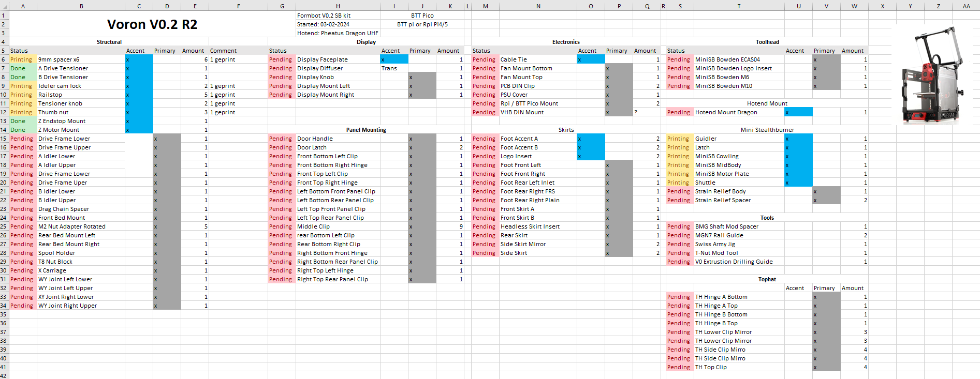Select the 'X Carriage' cell
Viewport: 980px width, 379px height.
81,270
